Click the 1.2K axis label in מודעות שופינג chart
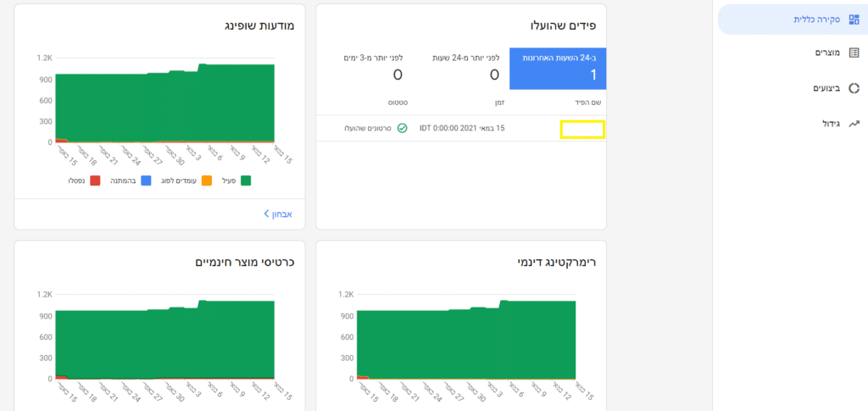 44,58
